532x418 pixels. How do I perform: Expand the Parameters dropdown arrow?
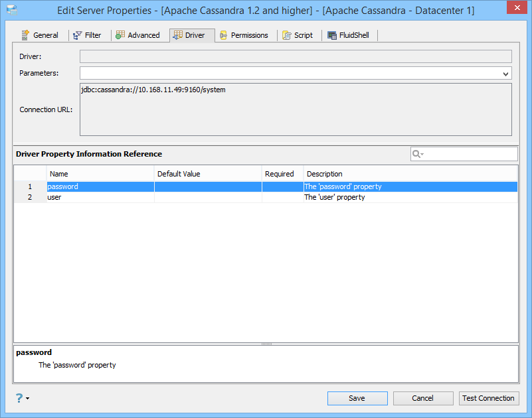click(505, 74)
